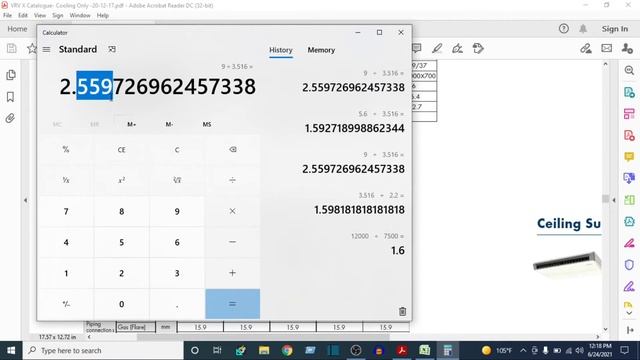The image size is (640, 360).
Task: Toggle Keep on top in Calculator
Action: 112,49
